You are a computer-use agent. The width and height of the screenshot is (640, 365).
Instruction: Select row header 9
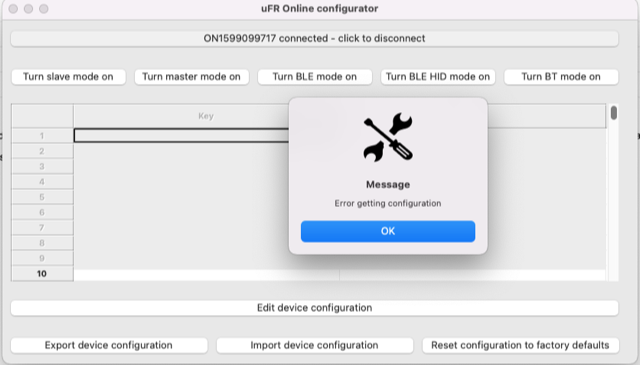pyautogui.click(x=42, y=258)
